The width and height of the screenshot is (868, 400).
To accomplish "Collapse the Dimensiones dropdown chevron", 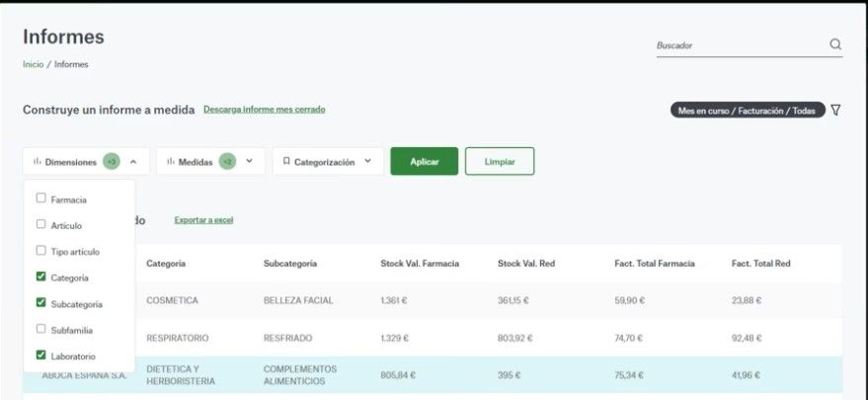I will tap(133, 162).
